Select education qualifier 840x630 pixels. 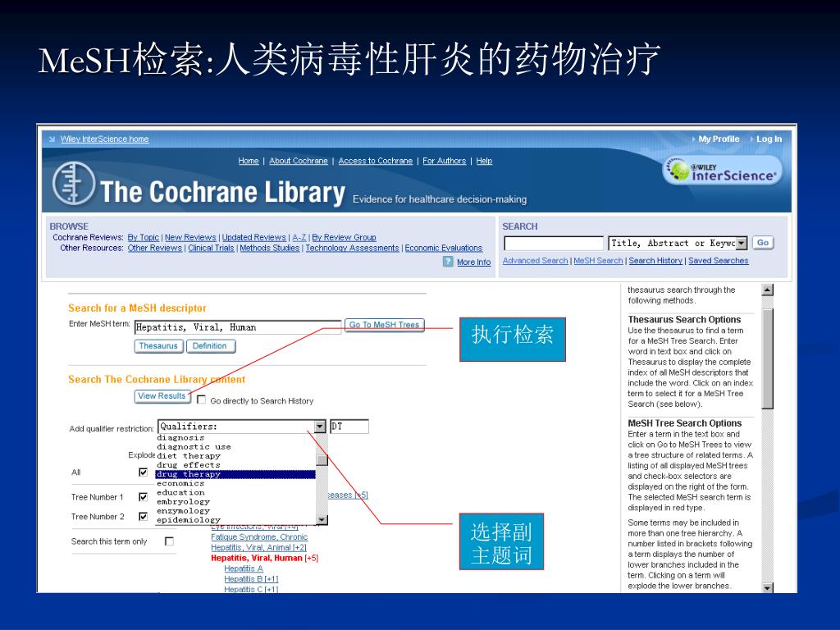tap(235, 492)
